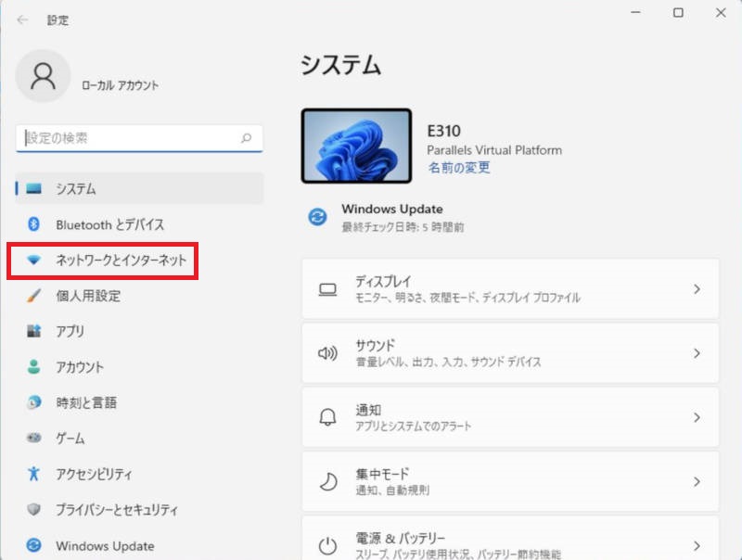Screen dimensions: 742x560
Task: Click the サウンド speaker icon
Action: (x=327, y=353)
